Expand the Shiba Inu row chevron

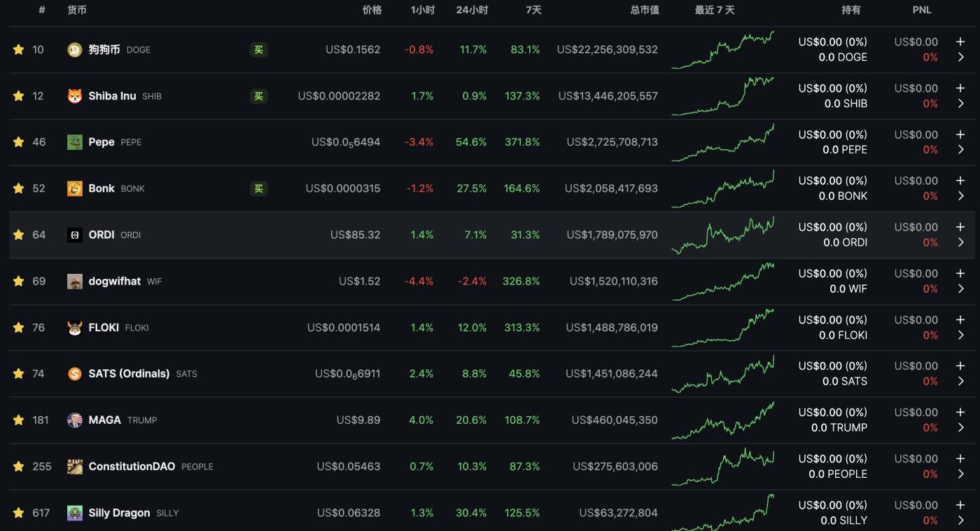(960, 104)
